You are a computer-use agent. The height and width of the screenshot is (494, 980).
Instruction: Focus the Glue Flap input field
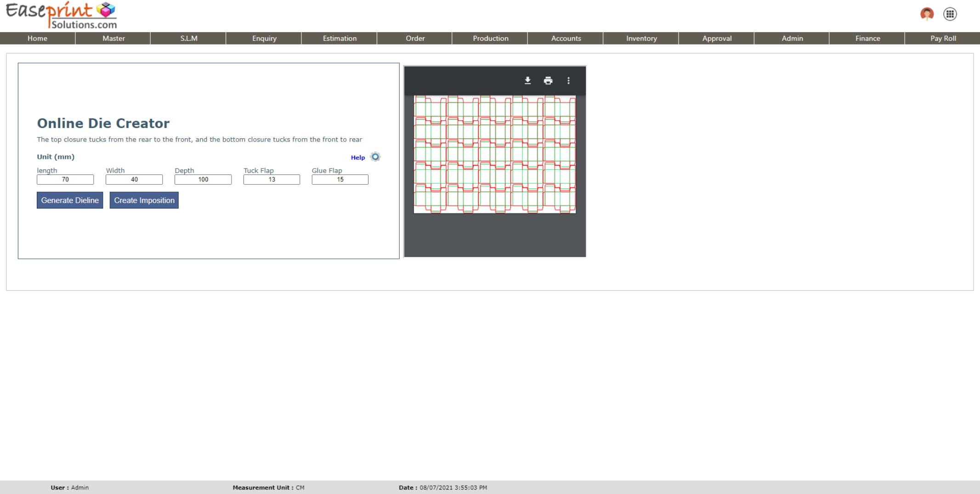(340, 180)
